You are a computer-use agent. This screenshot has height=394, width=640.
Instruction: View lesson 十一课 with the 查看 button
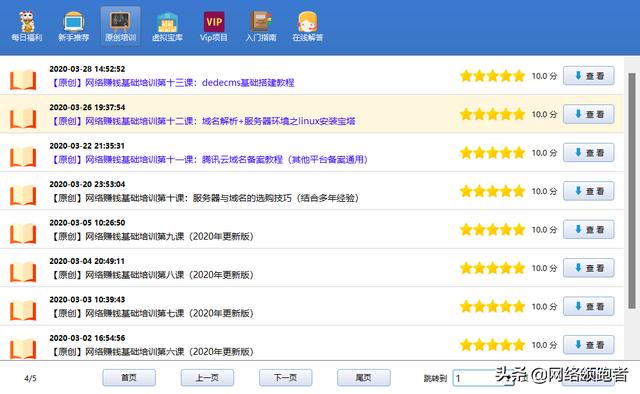(589, 153)
